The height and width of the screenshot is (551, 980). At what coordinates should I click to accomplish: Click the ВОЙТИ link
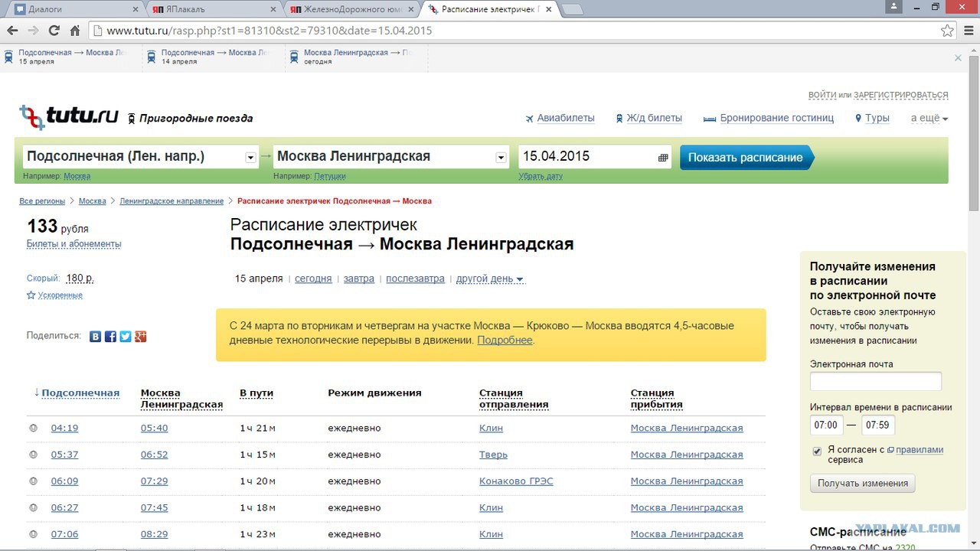pos(822,95)
